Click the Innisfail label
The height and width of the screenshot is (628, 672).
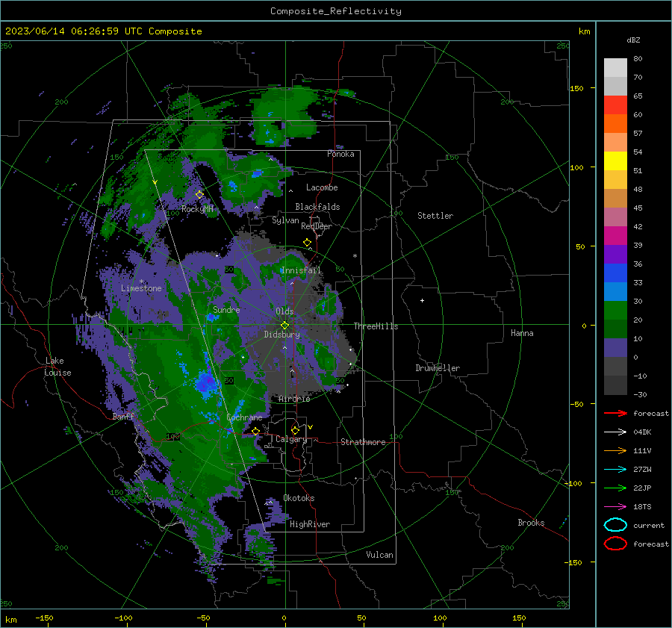click(301, 270)
